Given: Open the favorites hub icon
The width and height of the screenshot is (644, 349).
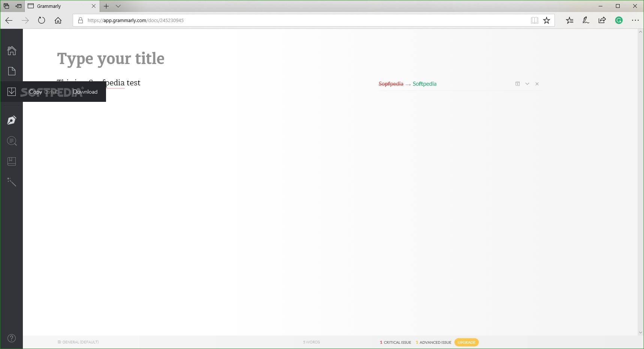Looking at the screenshot, I should [570, 21].
